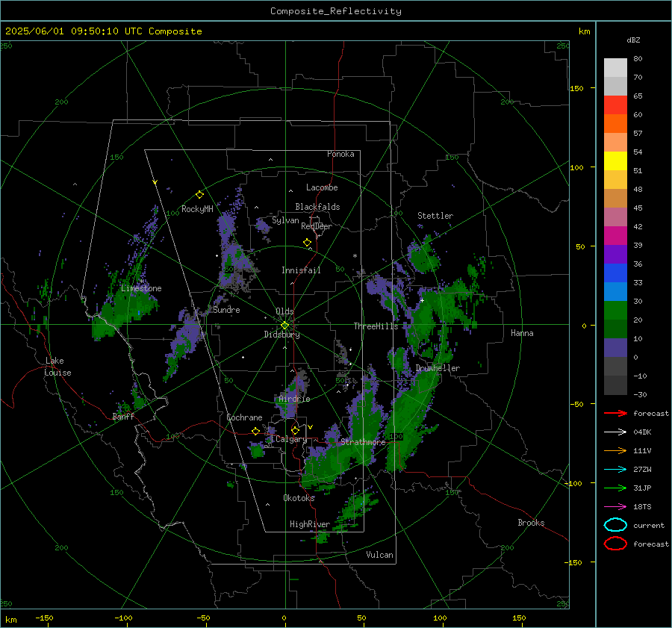Click the cyan 'current' ellipse legend symbol
The width and height of the screenshot is (672, 628).
click(x=615, y=525)
